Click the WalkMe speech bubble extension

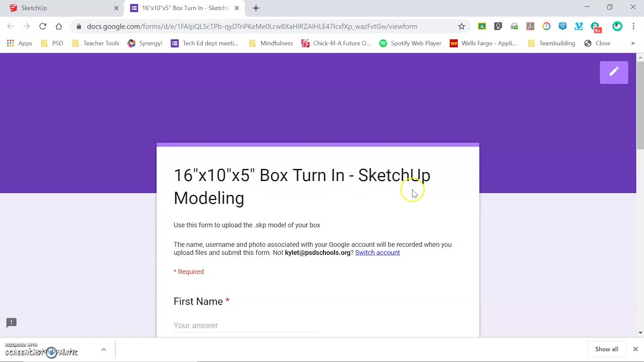[562, 26]
